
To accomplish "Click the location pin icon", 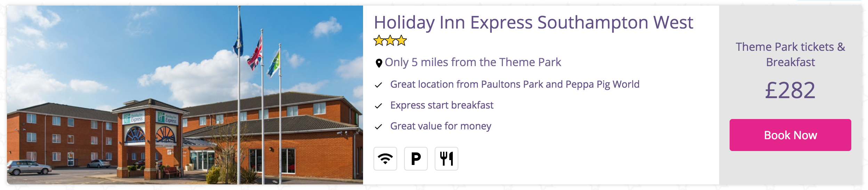I will point(379,63).
